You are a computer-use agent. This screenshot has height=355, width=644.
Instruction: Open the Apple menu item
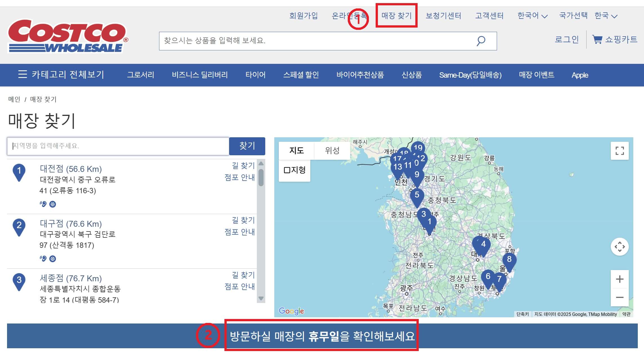click(580, 75)
